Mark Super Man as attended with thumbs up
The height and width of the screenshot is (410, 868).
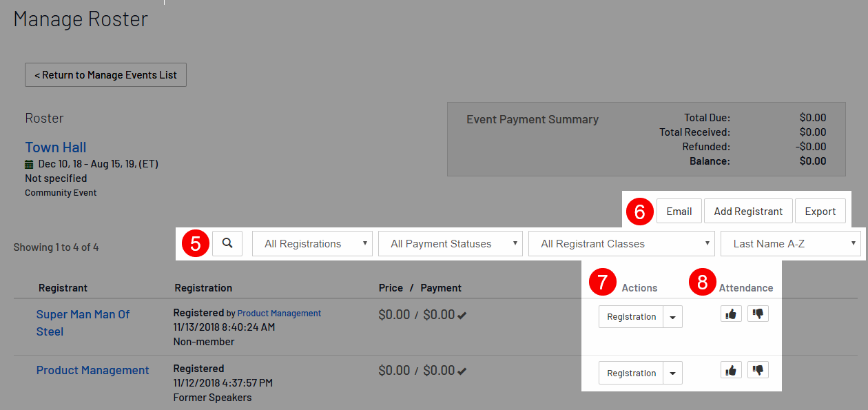click(x=731, y=314)
